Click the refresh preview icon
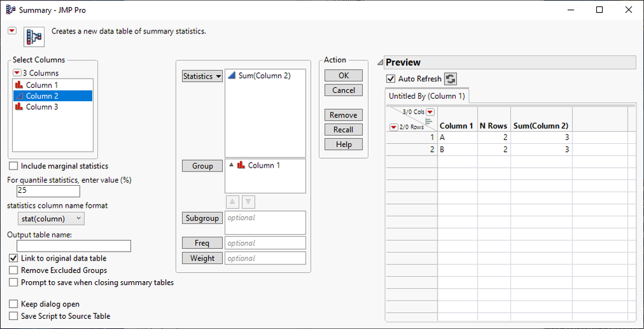This screenshot has width=644, height=329. (450, 79)
